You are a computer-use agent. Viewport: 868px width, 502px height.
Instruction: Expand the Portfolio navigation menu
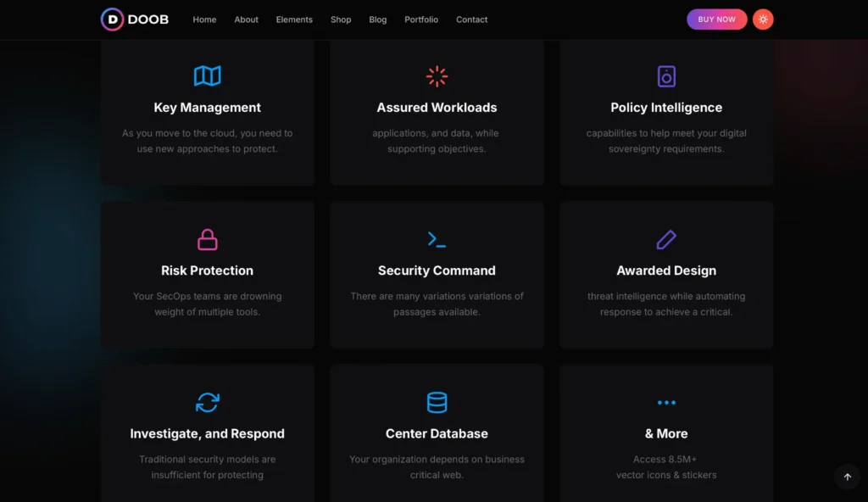tap(421, 20)
